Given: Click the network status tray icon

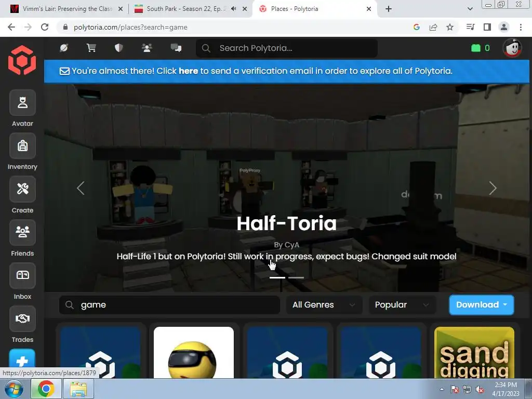Looking at the screenshot, I should [467, 389].
